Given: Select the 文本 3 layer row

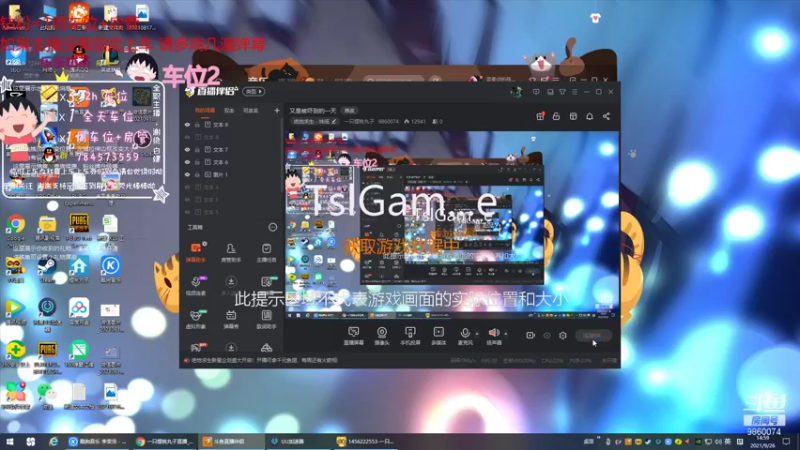Looking at the screenshot, I should (232, 199).
